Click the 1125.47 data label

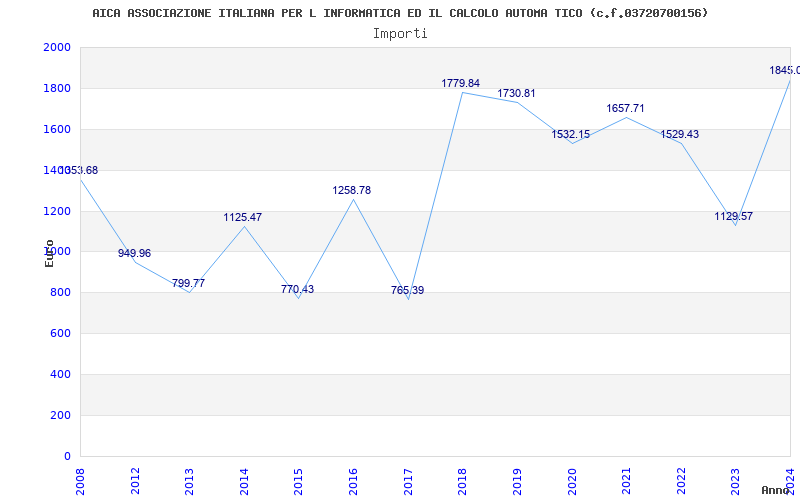pyautogui.click(x=242, y=217)
